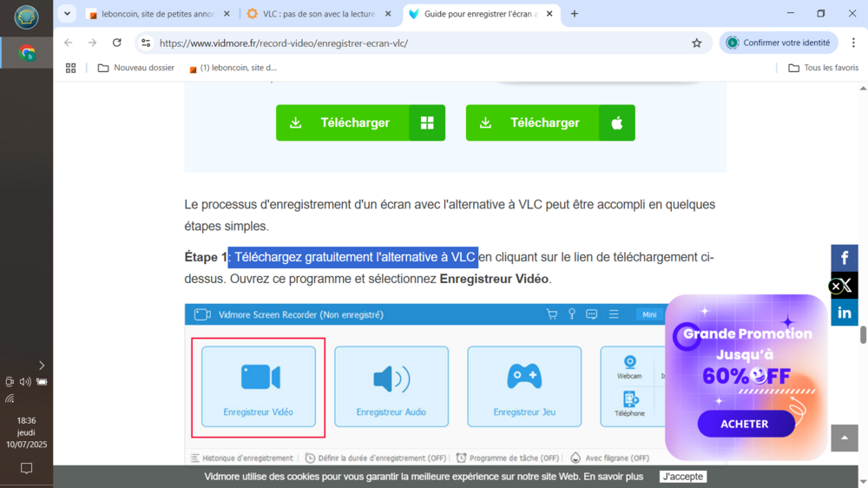Image resolution: width=868 pixels, height=488 pixels.
Task: Click the scroll-to-top arrow button
Action: (844, 439)
